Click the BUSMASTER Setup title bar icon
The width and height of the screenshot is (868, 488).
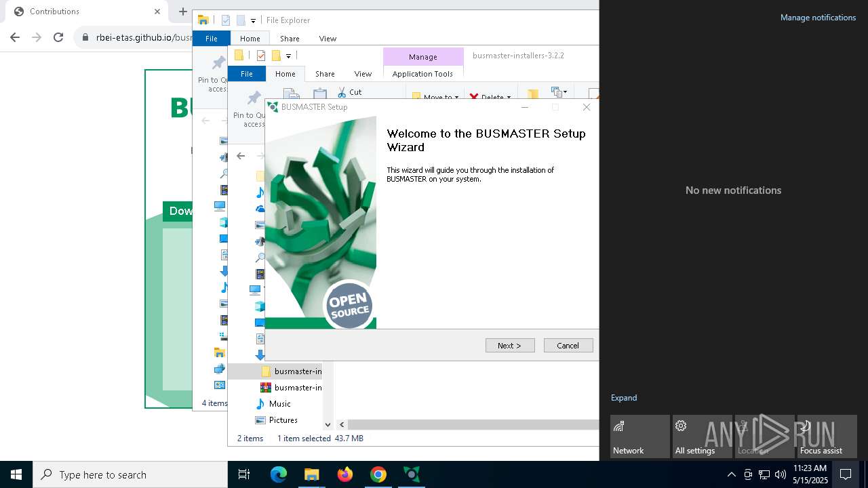273,107
